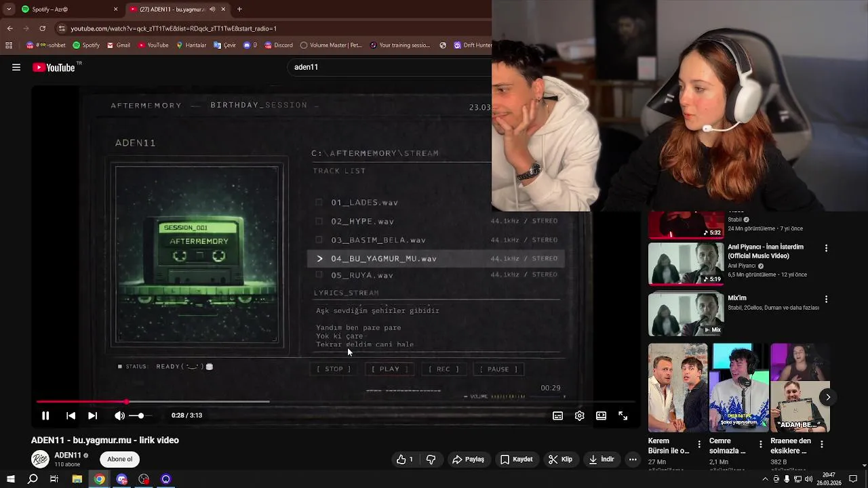Open the Gmail bookmark
Viewport: 868px width, 488px height.
(x=118, y=45)
